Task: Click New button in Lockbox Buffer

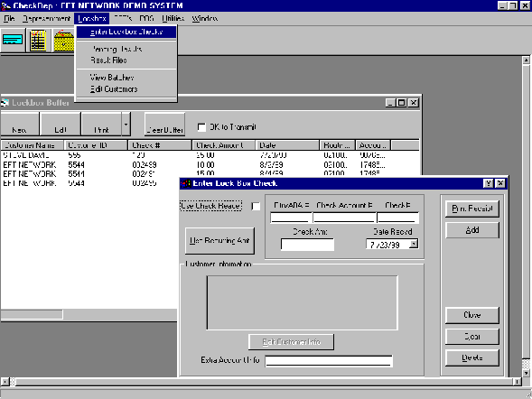Action: (20, 124)
